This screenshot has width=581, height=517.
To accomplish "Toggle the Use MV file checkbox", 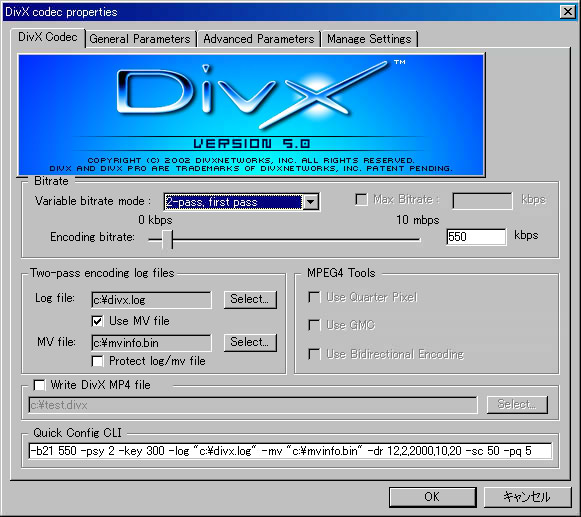I will (x=97, y=321).
